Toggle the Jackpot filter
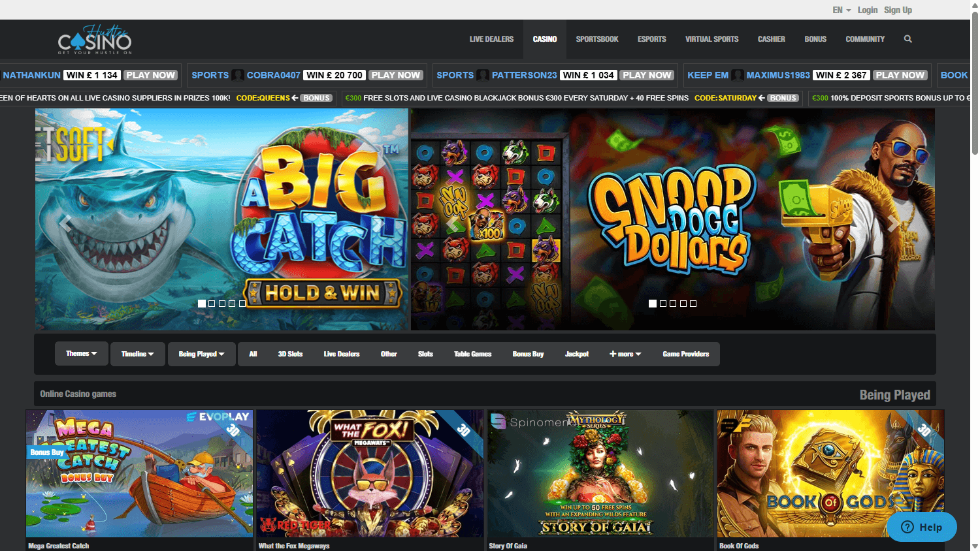This screenshot has width=980, height=551. (x=577, y=354)
